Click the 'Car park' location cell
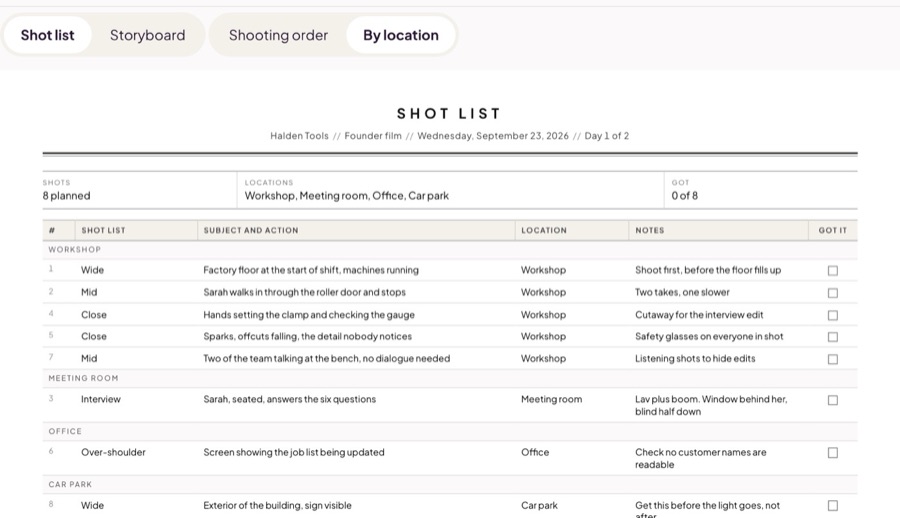The image size is (900, 518). 539,505
